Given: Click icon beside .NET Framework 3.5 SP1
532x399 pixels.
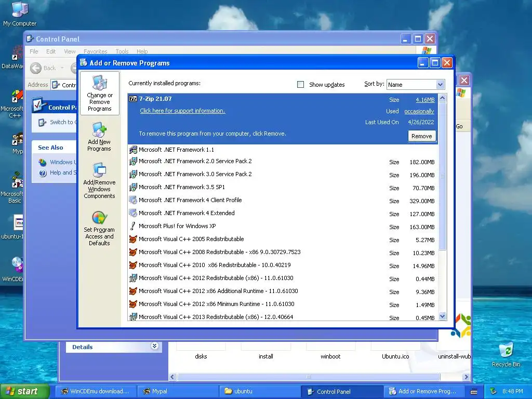Looking at the screenshot, I should point(133,187).
